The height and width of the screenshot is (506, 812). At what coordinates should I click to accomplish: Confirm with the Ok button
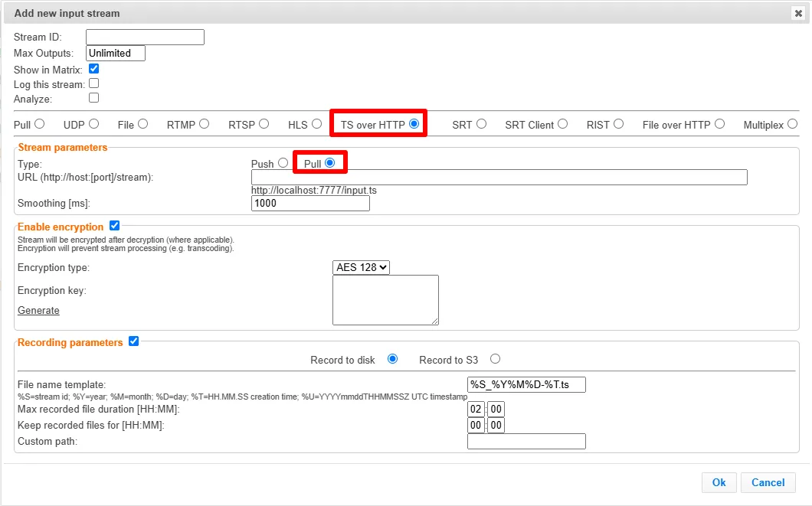tap(719, 483)
